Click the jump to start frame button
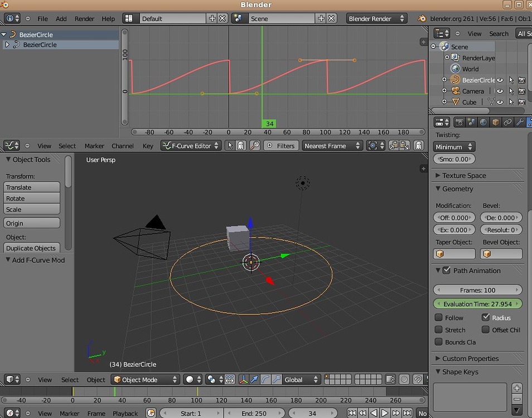The image size is (532, 418). point(352,413)
